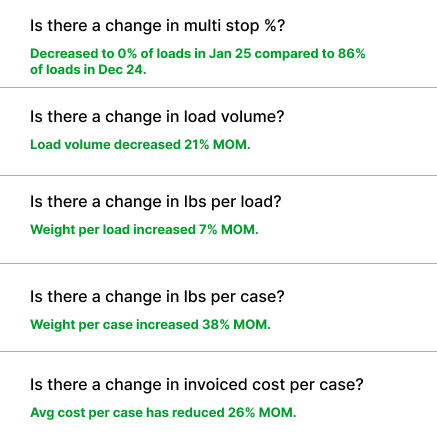Click the lbs per case change question
The image size is (437, 437).
tap(157, 297)
